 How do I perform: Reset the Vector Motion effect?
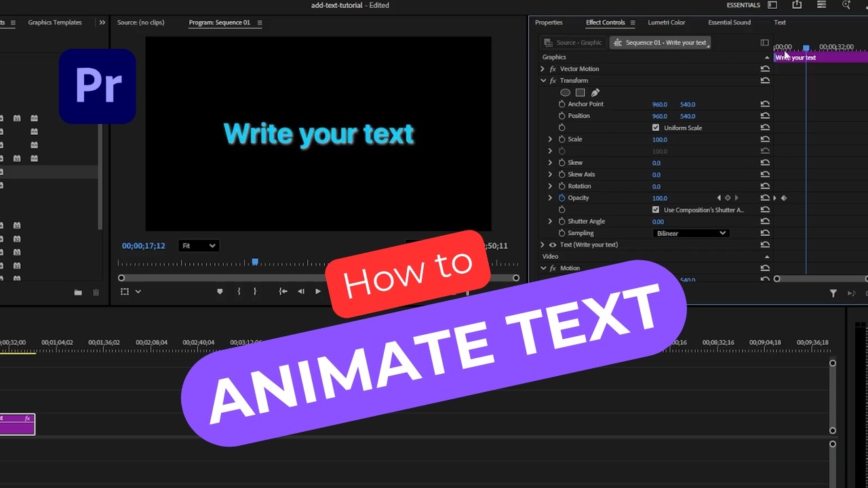[x=765, y=69]
